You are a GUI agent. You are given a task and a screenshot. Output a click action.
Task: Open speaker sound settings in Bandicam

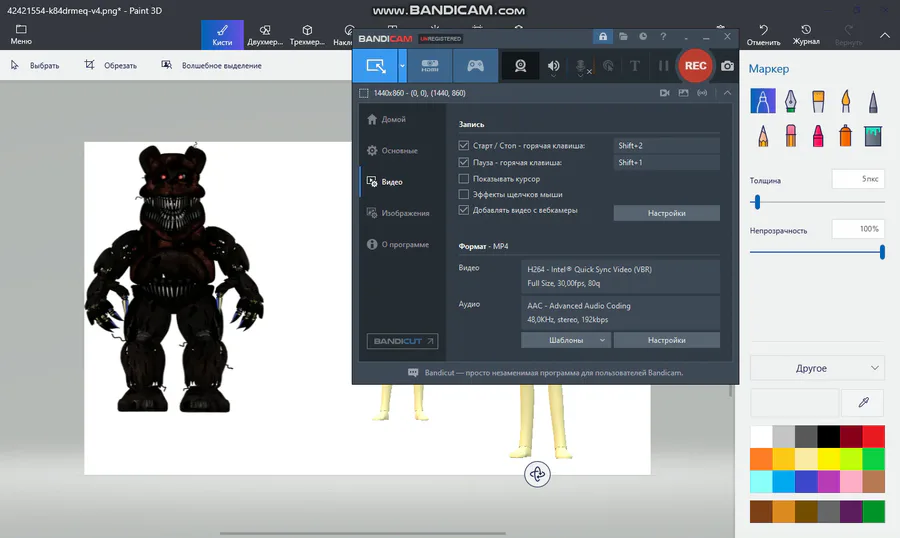point(553,66)
